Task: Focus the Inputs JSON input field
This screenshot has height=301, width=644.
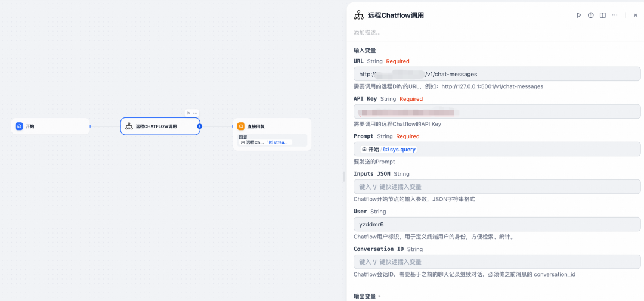Action: click(x=497, y=187)
